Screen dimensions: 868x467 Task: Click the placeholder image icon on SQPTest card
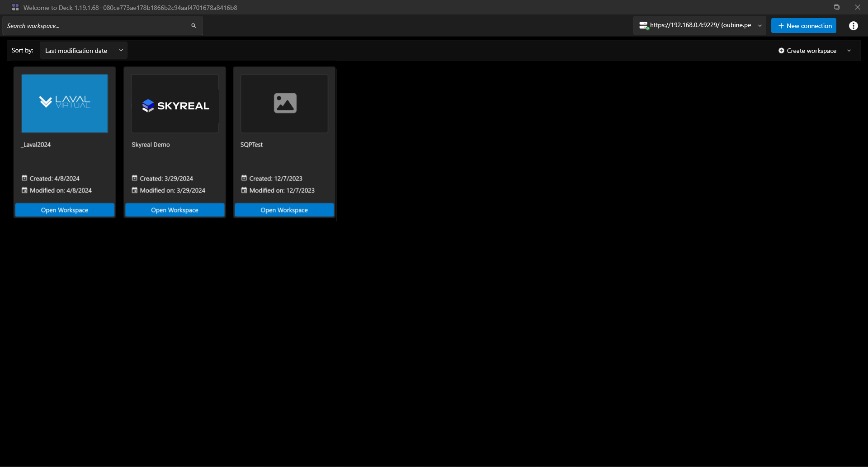point(284,103)
